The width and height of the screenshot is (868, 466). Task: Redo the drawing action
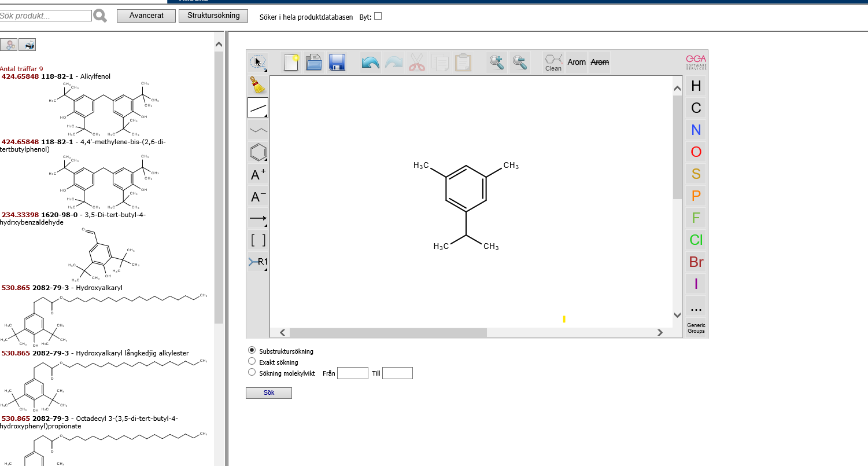click(393, 62)
